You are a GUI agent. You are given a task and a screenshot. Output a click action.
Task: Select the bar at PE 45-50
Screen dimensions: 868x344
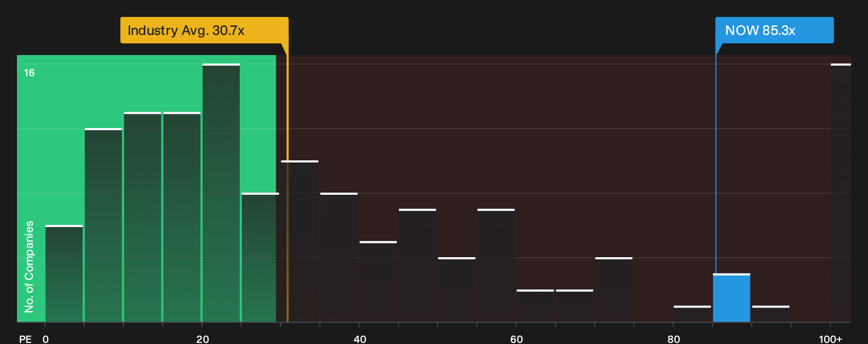coord(418,265)
